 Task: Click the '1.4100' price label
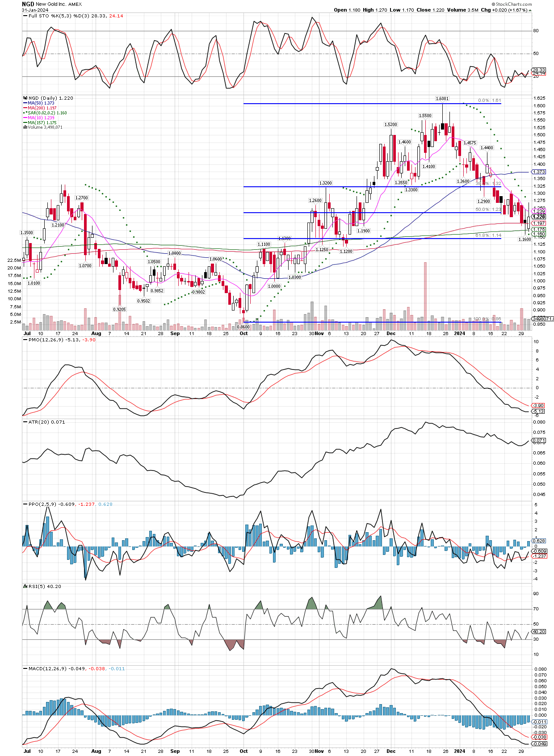point(428,166)
